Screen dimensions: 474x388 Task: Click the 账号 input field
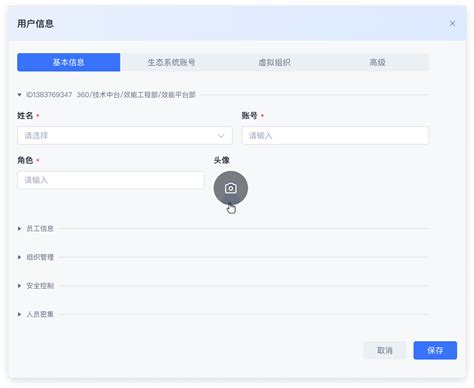click(x=335, y=136)
